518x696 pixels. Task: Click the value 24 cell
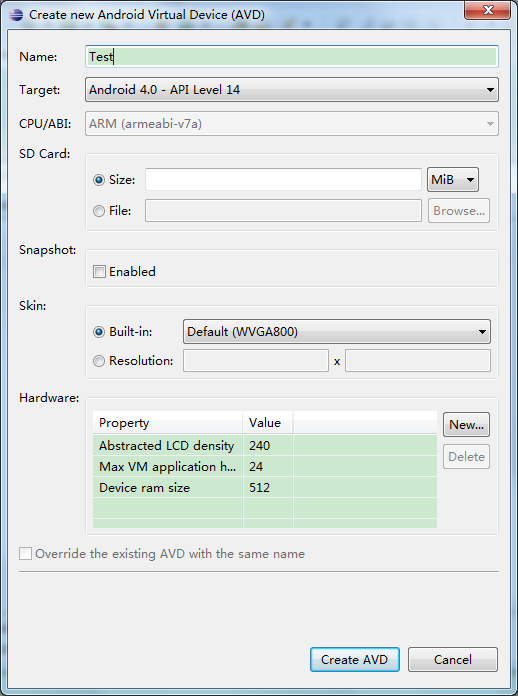coord(268,467)
